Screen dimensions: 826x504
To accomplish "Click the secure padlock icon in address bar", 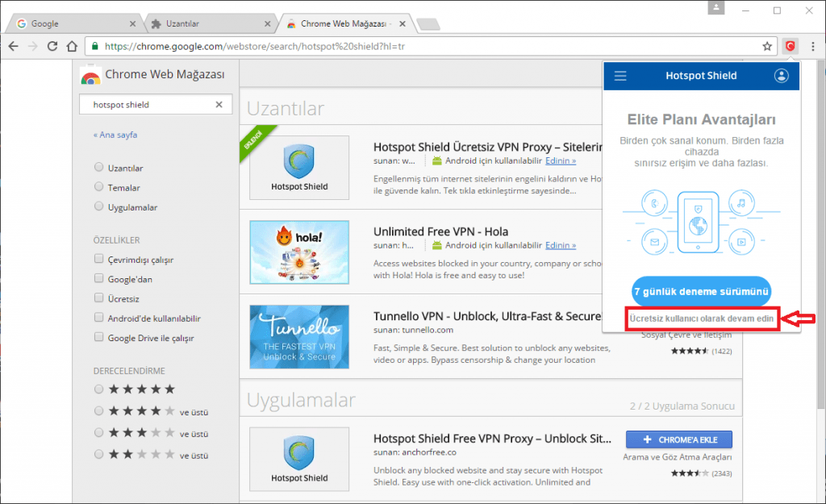I will pos(96,47).
